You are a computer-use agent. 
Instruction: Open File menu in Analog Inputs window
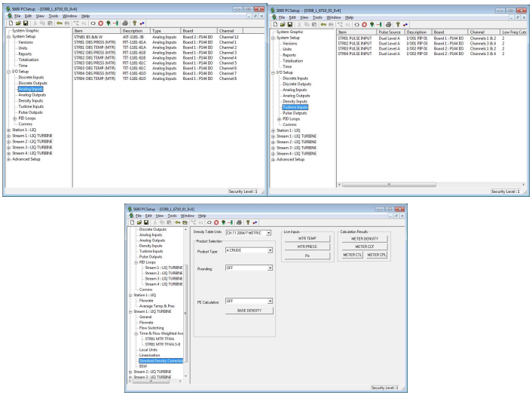[x=17, y=16]
